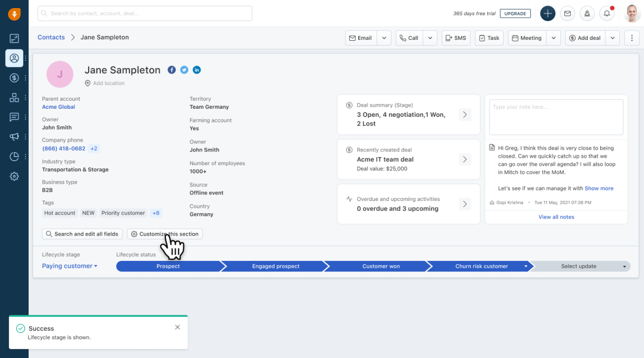Close the Success notification toast

pyautogui.click(x=178, y=327)
